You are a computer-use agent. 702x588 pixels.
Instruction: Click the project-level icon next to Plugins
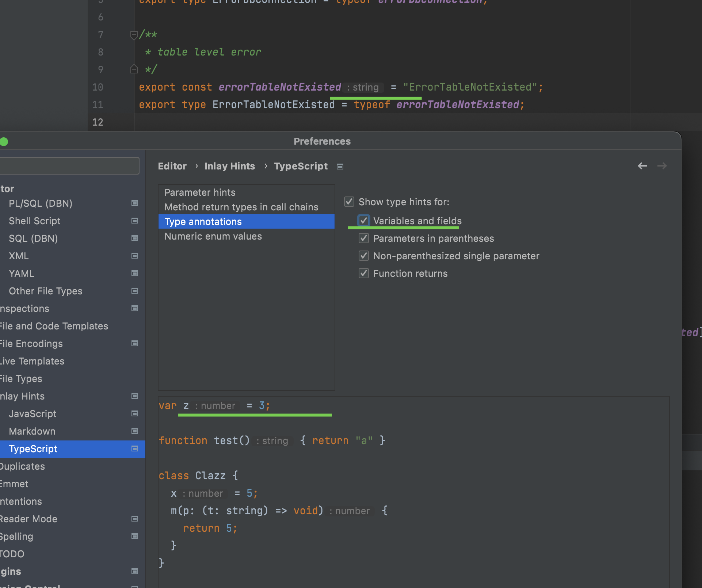[135, 571]
